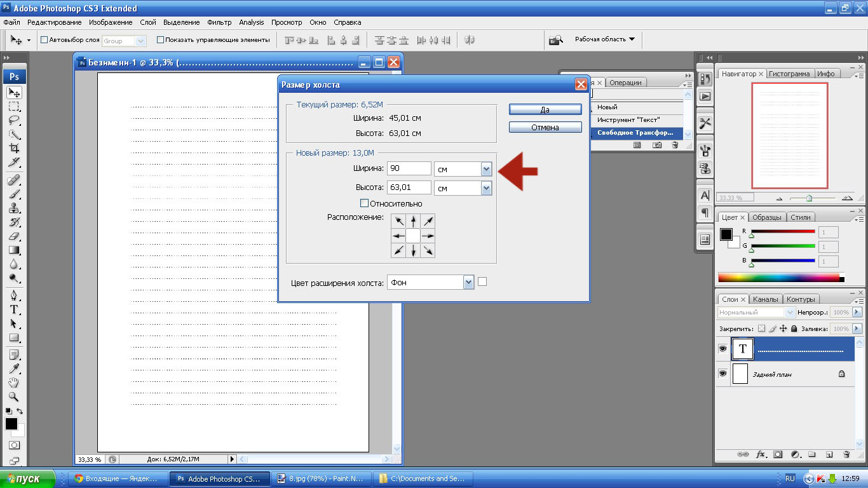Select the Move tool in the toolbox
Viewport: 868px width, 488px height.
point(14,92)
